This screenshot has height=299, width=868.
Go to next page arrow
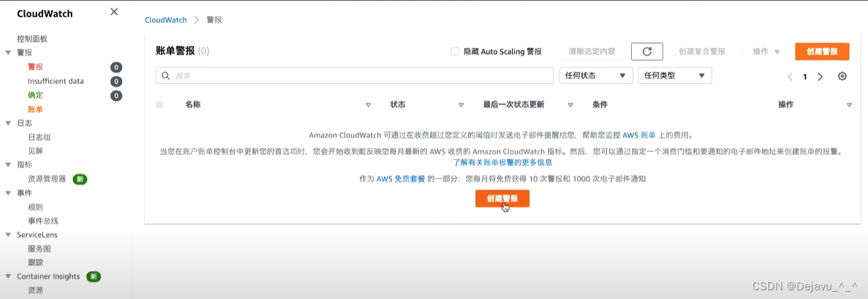pos(820,77)
